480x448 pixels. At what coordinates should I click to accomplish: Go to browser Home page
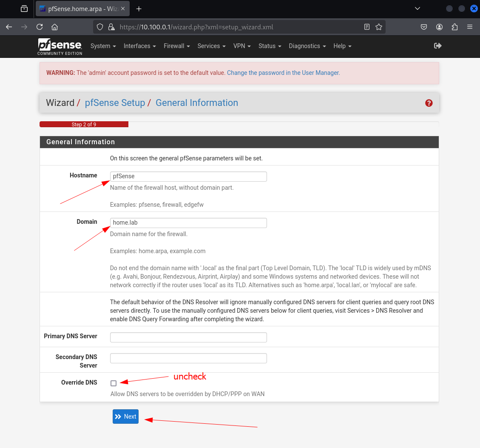coord(54,27)
